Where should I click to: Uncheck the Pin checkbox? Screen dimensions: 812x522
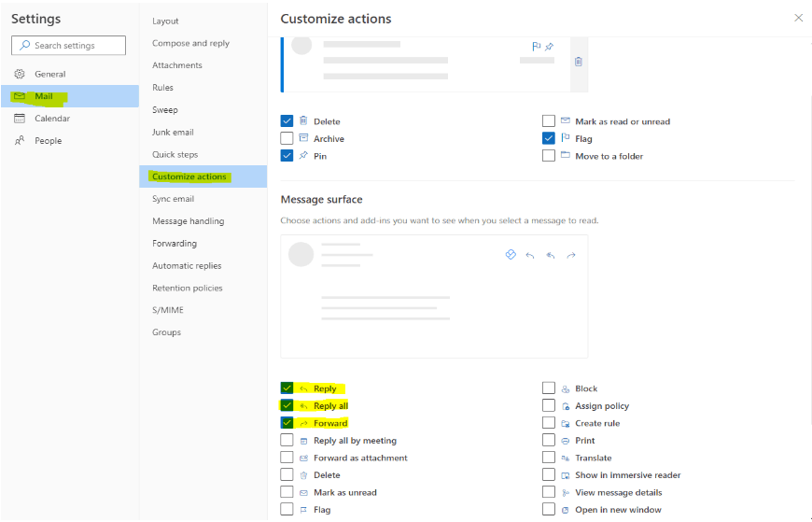coord(287,156)
